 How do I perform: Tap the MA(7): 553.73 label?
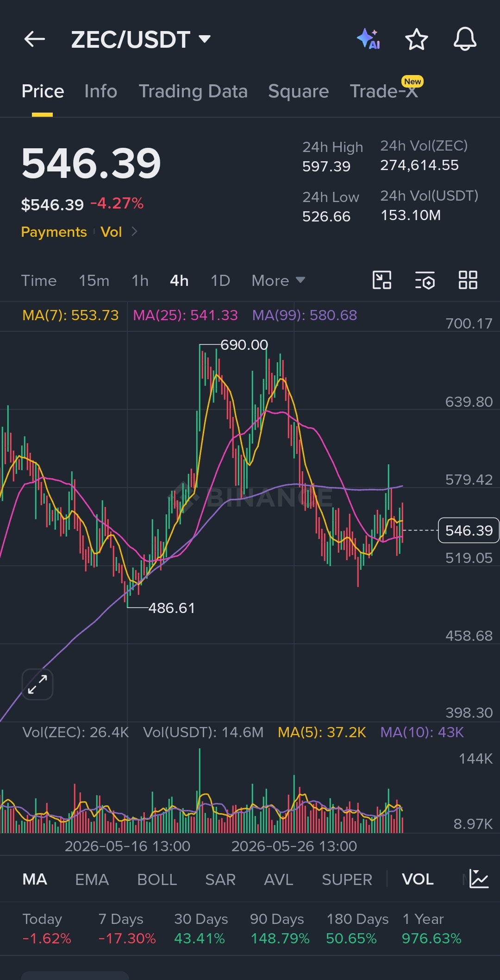[x=70, y=316]
